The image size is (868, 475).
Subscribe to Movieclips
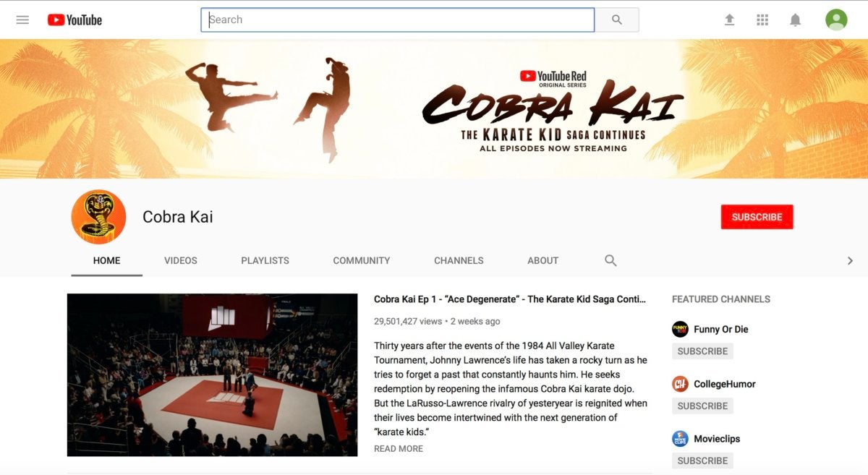[x=702, y=461]
